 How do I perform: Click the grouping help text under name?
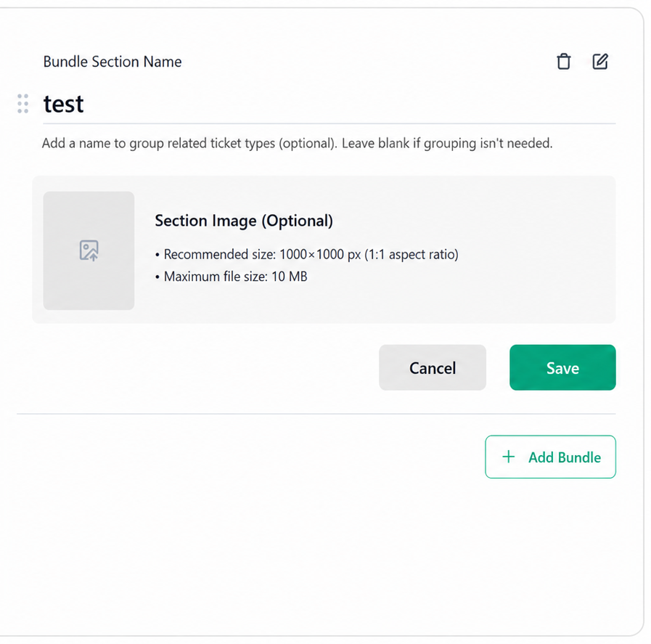click(x=298, y=143)
